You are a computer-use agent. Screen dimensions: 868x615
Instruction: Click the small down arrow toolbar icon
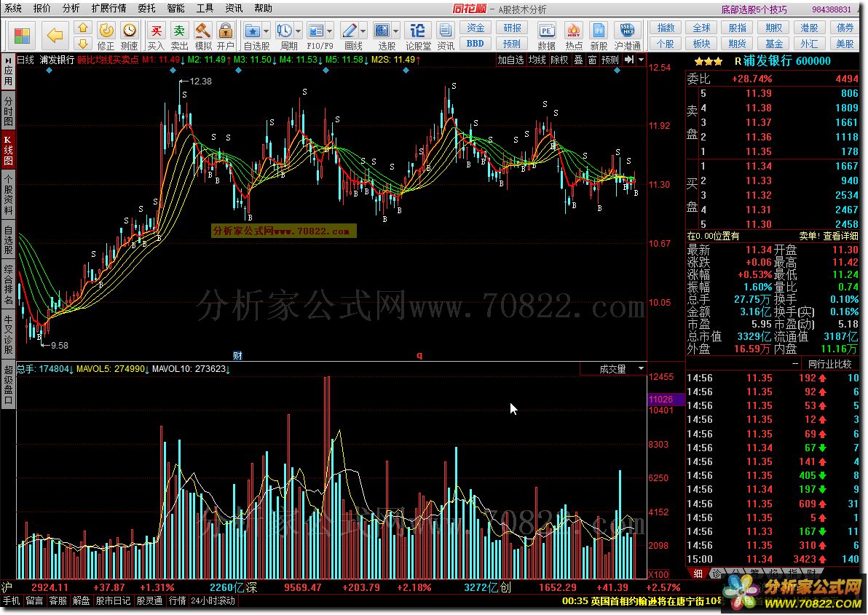[x=83, y=43]
